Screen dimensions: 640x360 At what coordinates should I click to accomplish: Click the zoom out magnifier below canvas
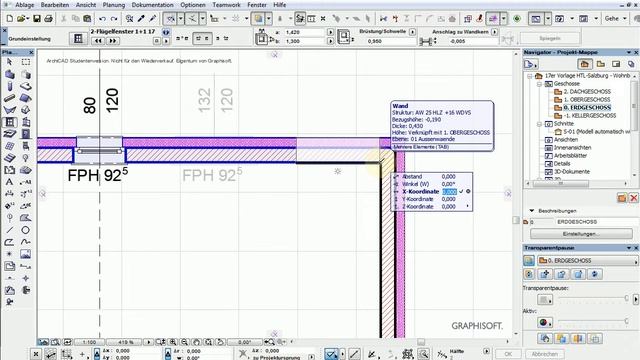click(184, 342)
